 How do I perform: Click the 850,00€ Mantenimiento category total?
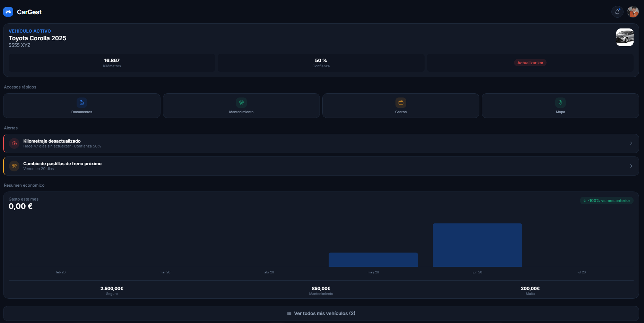[x=321, y=291]
